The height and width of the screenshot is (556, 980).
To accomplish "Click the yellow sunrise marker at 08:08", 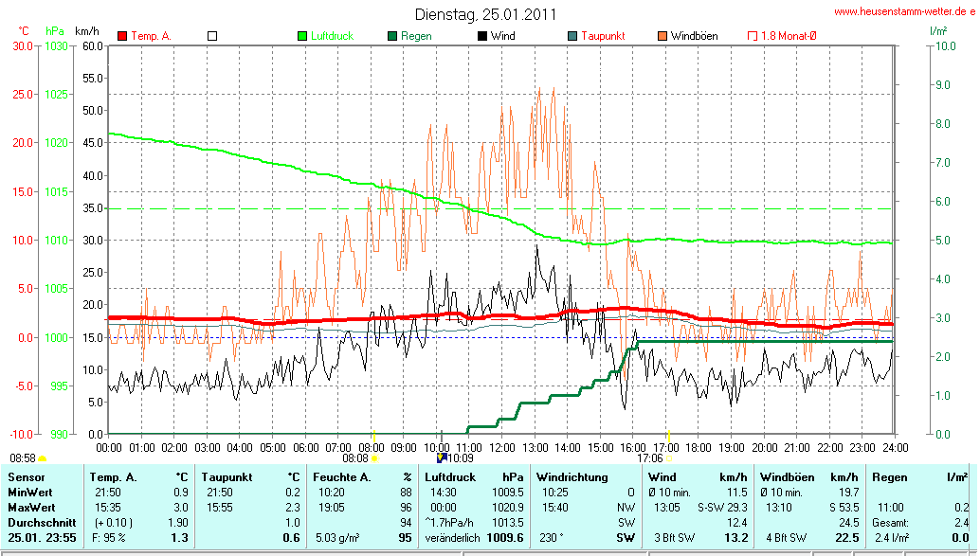I will 373,458.
